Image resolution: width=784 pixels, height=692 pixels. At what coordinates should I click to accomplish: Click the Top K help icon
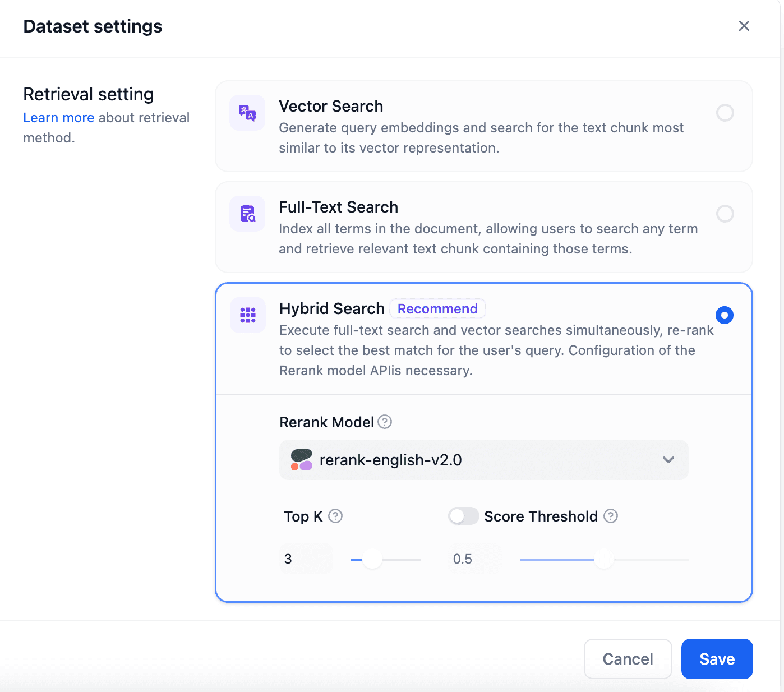click(335, 516)
